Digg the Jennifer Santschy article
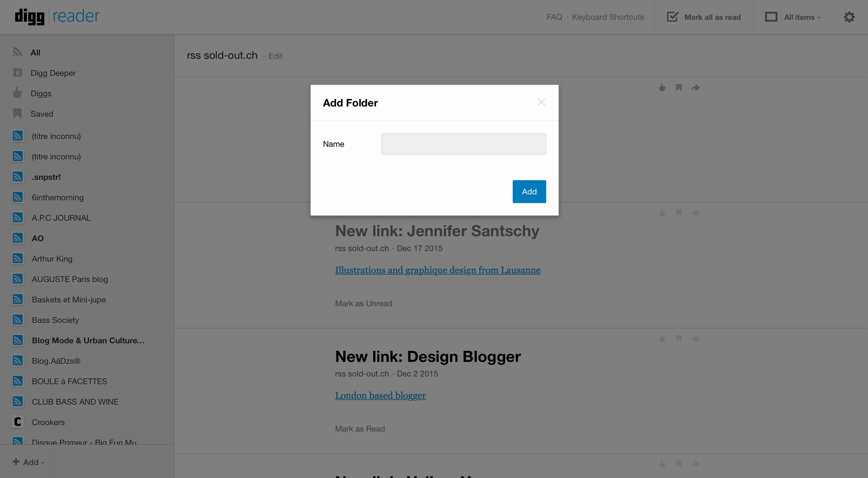868x478 pixels. click(662, 213)
